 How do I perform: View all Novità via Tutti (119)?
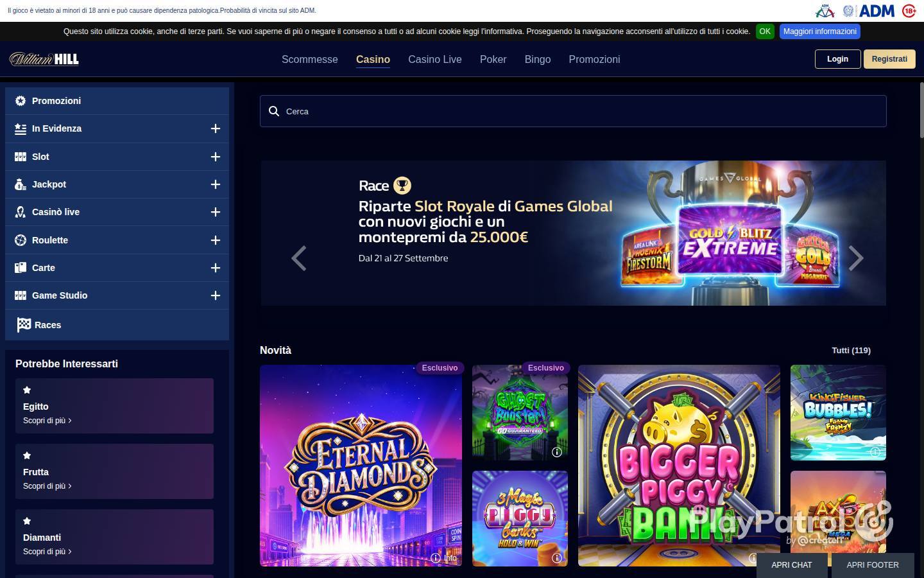[851, 351]
